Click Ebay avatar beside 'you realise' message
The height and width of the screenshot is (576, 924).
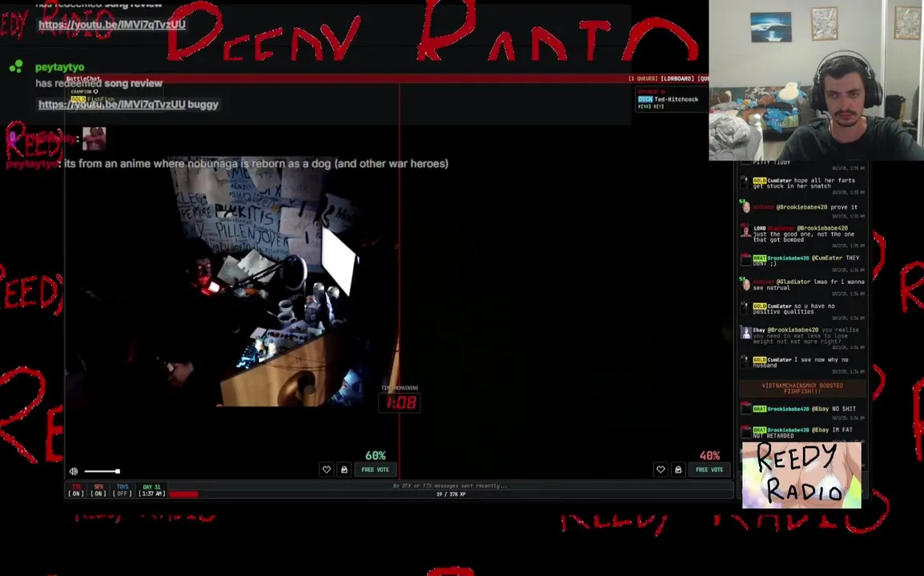click(745, 333)
